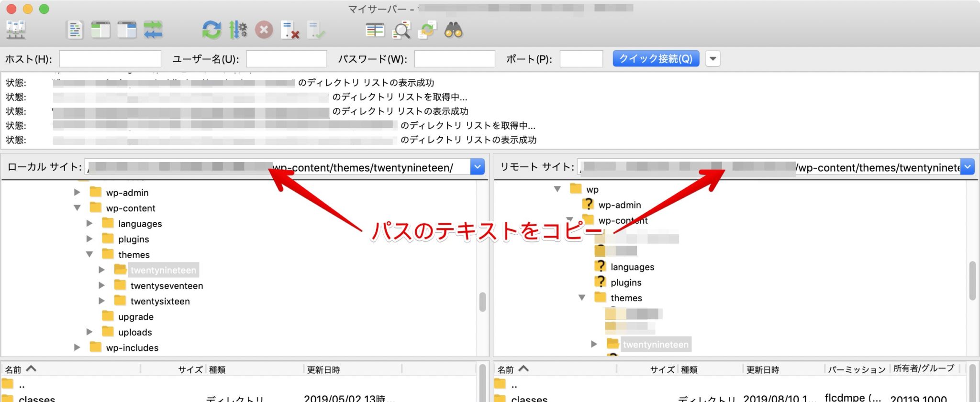
Task: Select local wp-includes folder in tree
Action: click(132, 348)
